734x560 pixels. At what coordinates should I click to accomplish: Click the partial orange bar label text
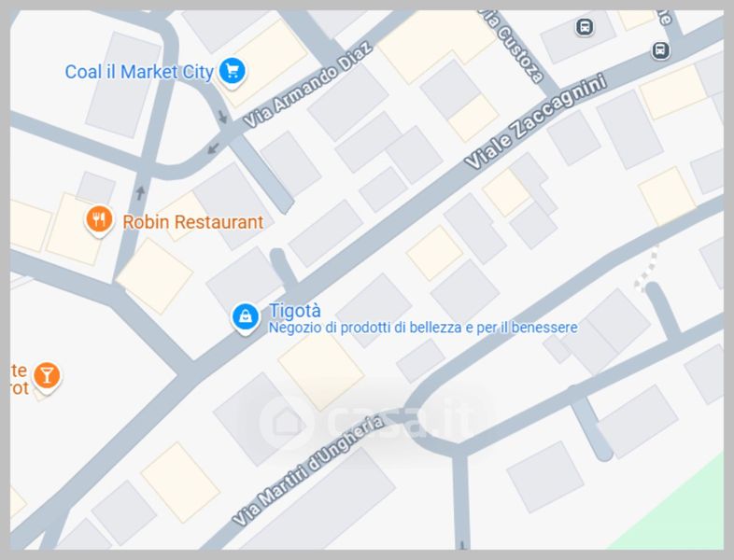point(20,380)
